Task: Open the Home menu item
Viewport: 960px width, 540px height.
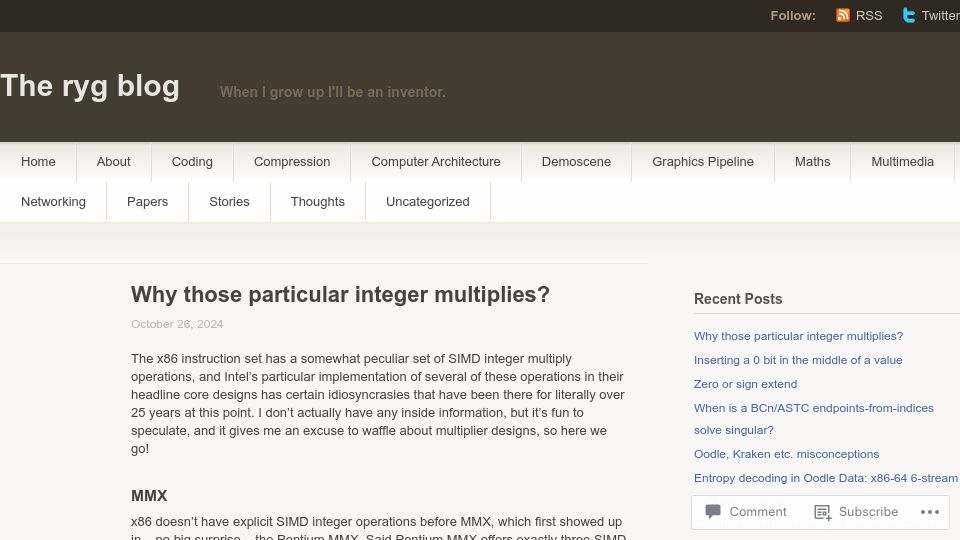Action: tap(38, 162)
